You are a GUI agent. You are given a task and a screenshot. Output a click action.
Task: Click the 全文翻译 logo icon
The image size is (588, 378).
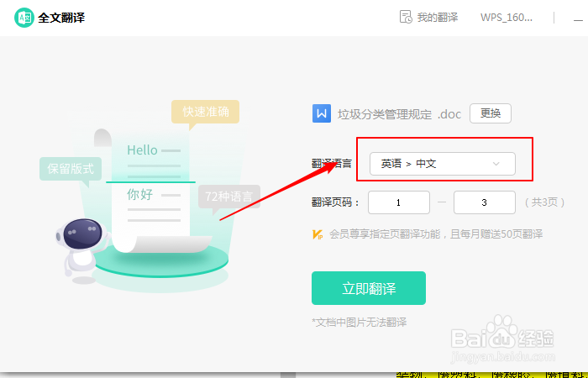[x=24, y=18]
